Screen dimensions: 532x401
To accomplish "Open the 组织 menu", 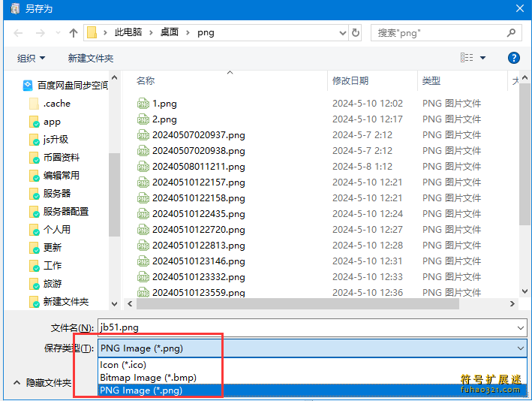I will pyautogui.click(x=31, y=58).
